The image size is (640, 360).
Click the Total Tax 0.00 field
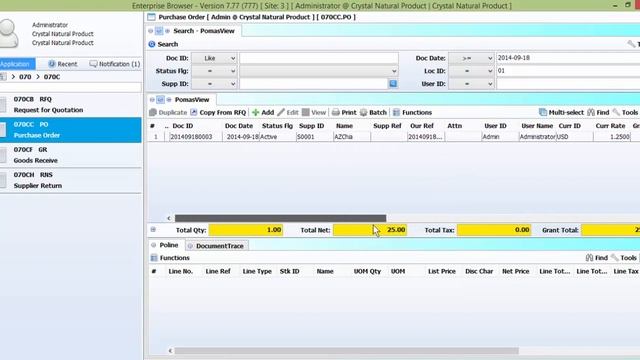(494, 230)
